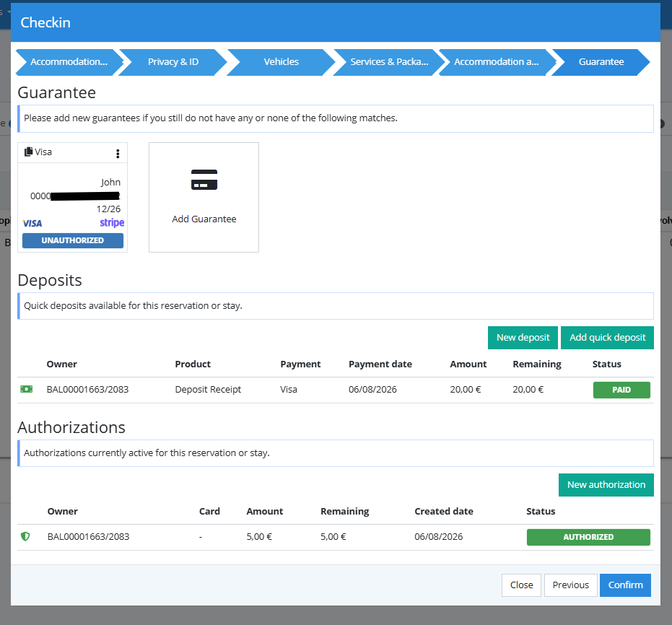Go back with the Previous button
Viewport: 672px width, 625px height.
(570, 585)
